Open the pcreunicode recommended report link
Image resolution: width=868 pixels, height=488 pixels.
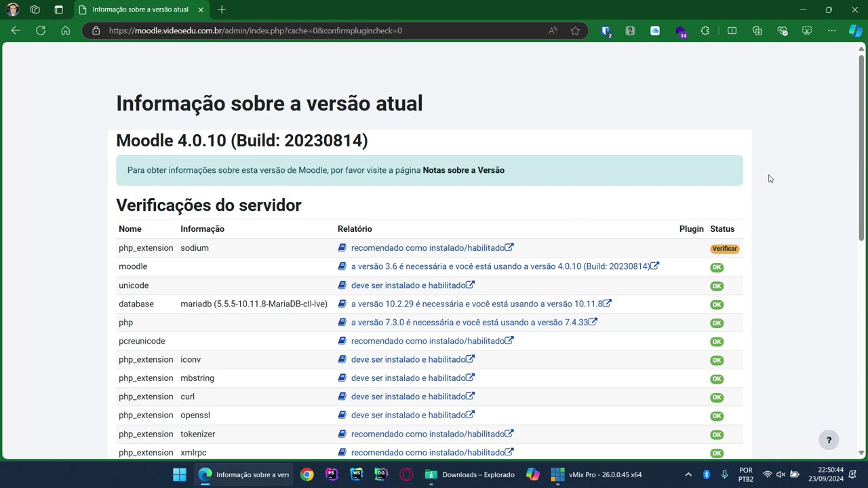point(432,341)
